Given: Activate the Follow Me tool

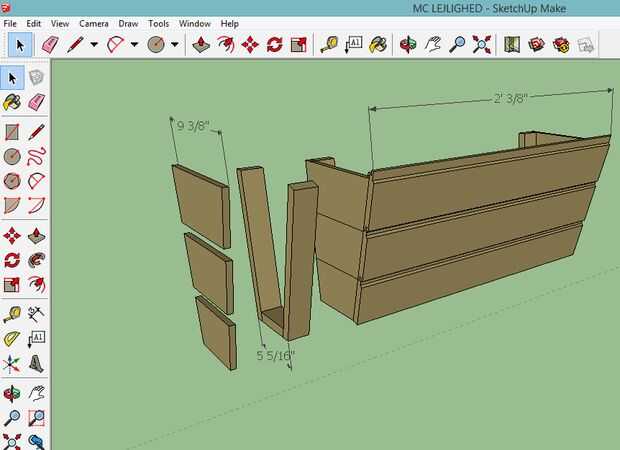Looking at the screenshot, I should coord(36,260).
